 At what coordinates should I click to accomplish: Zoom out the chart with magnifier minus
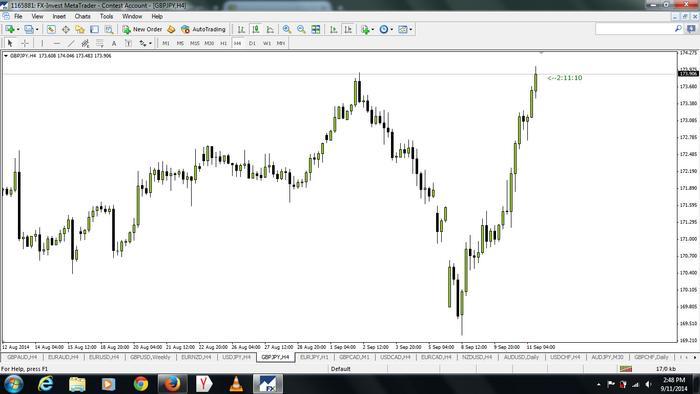coord(301,29)
